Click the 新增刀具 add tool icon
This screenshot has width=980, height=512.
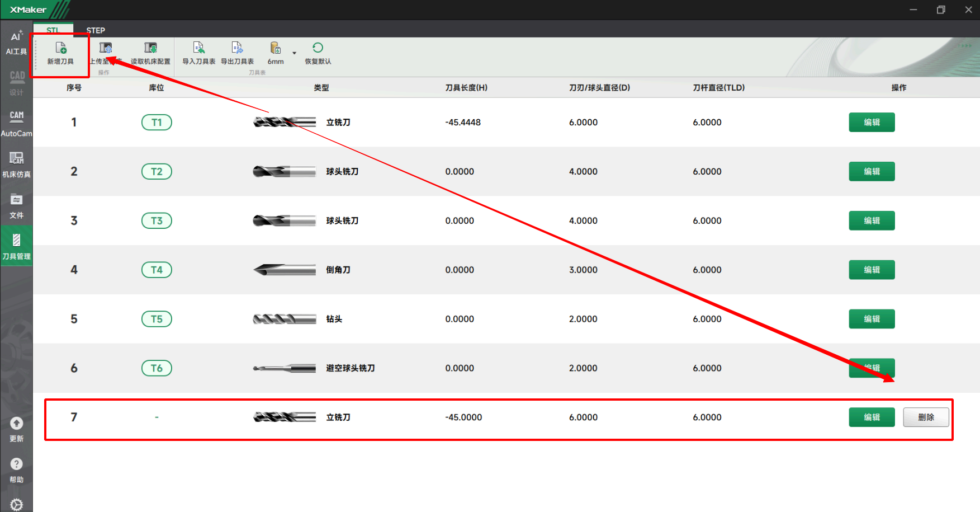60,48
